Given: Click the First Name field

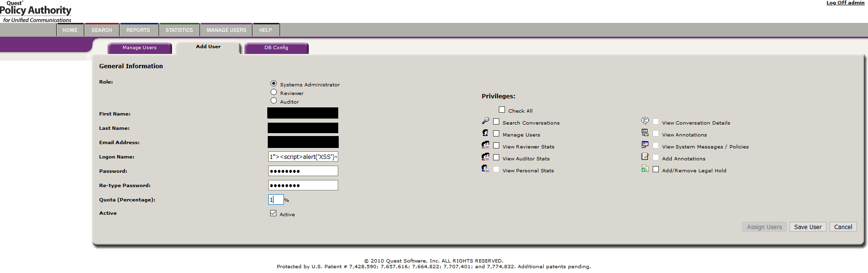Looking at the screenshot, I should coord(303,113).
